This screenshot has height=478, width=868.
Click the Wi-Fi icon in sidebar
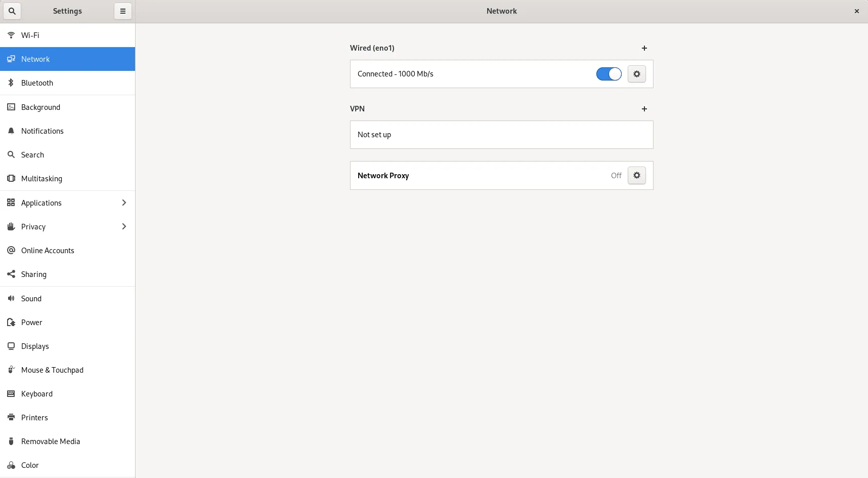tap(11, 35)
